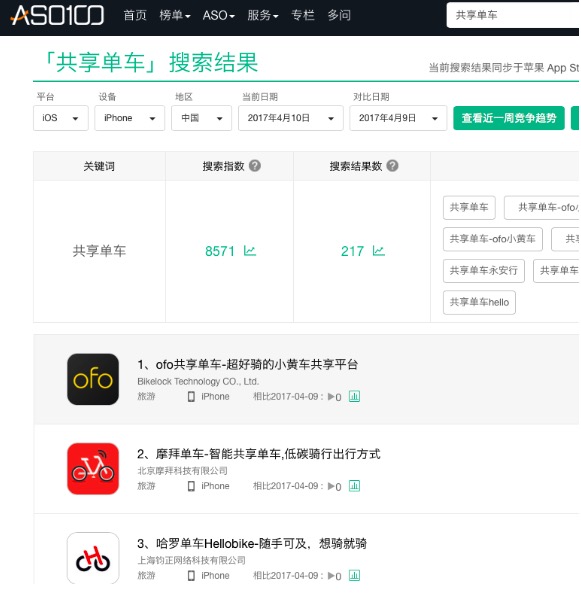Click iPhone device icon in ofo row
581x597 pixels.
point(191,397)
